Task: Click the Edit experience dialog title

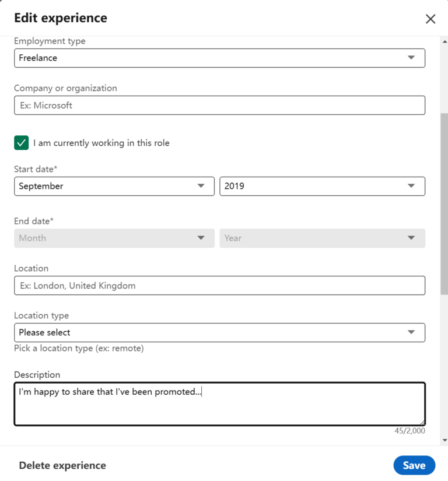Action: tap(60, 18)
